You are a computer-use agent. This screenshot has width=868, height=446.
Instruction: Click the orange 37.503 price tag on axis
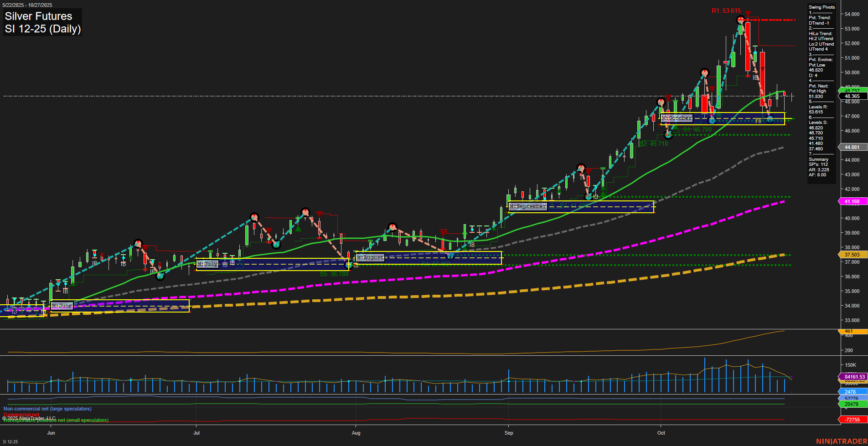pyautogui.click(x=852, y=254)
